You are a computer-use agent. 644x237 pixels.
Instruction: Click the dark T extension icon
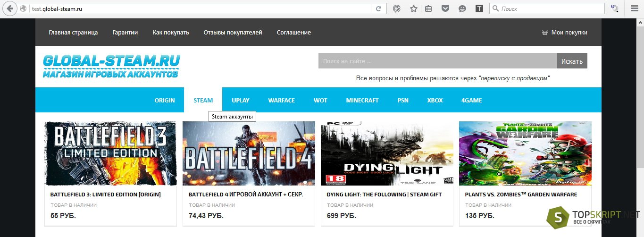(x=479, y=8)
